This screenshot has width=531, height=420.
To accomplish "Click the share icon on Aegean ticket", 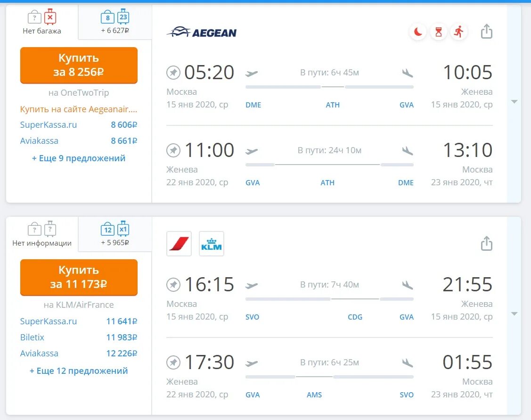I will point(486,32).
